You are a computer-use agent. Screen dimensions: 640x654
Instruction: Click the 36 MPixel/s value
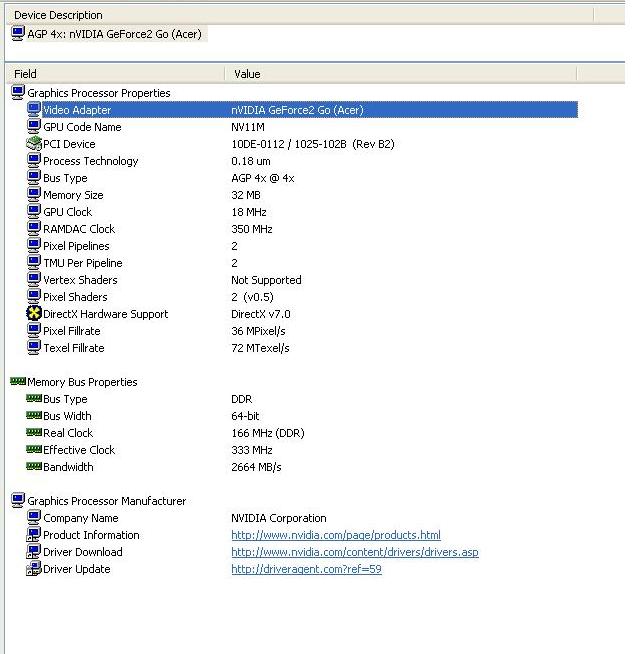[x=258, y=331]
